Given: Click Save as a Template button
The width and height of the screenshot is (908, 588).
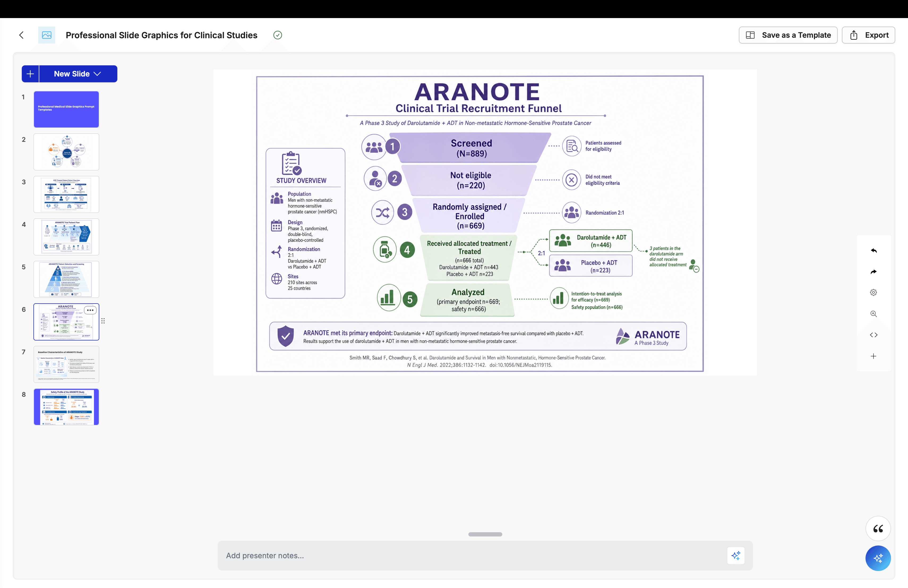Looking at the screenshot, I should 788,35.
